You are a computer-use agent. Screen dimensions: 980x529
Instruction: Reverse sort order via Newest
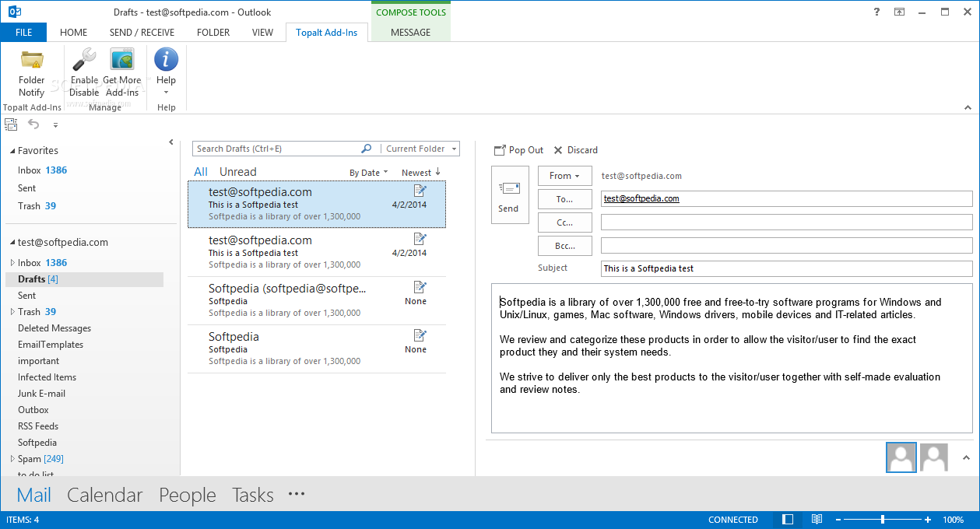point(421,173)
